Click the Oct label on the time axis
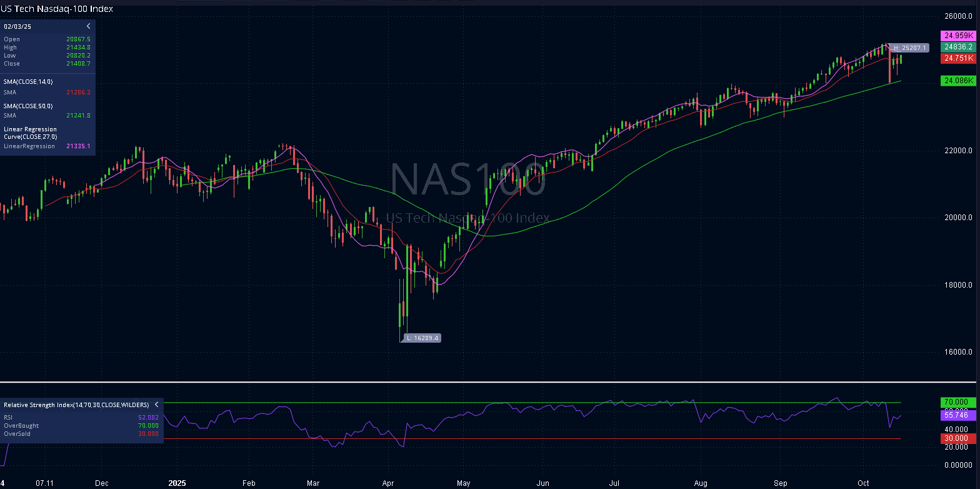This screenshot has width=980, height=489. click(864, 483)
